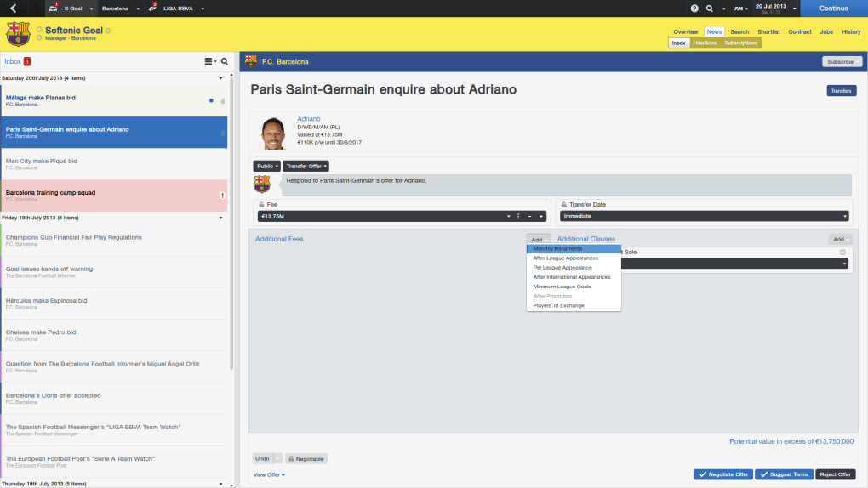Remove the clause with the minus circle icon

[842, 252]
